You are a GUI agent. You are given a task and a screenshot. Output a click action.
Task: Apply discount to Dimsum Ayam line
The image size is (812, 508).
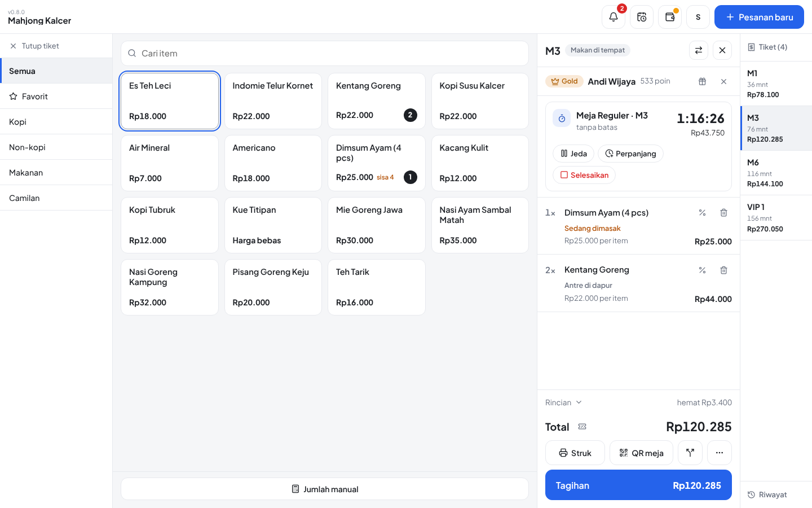(702, 213)
